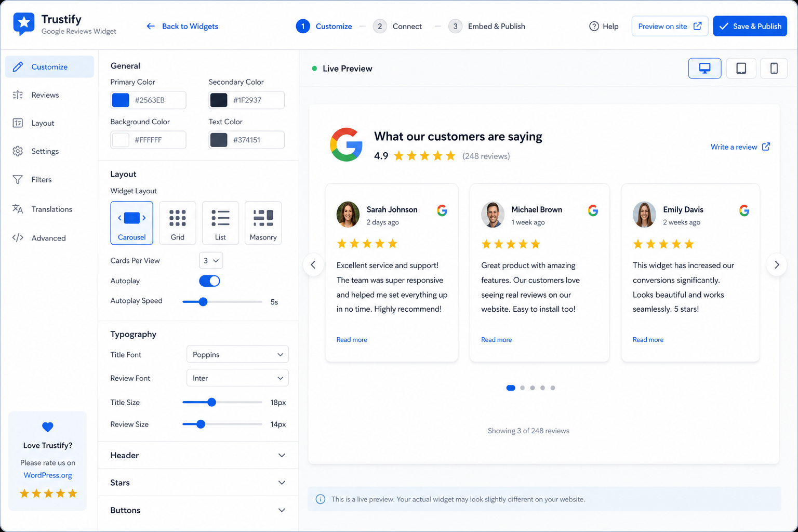This screenshot has width=798, height=532.
Task: Go to step 1 Customize
Action: coord(324,26)
